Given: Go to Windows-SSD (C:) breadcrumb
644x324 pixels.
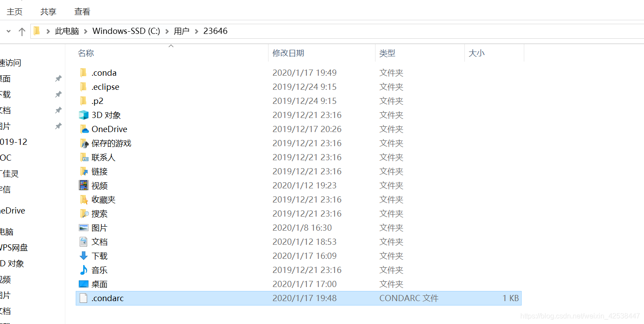Looking at the screenshot, I should click(126, 31).
